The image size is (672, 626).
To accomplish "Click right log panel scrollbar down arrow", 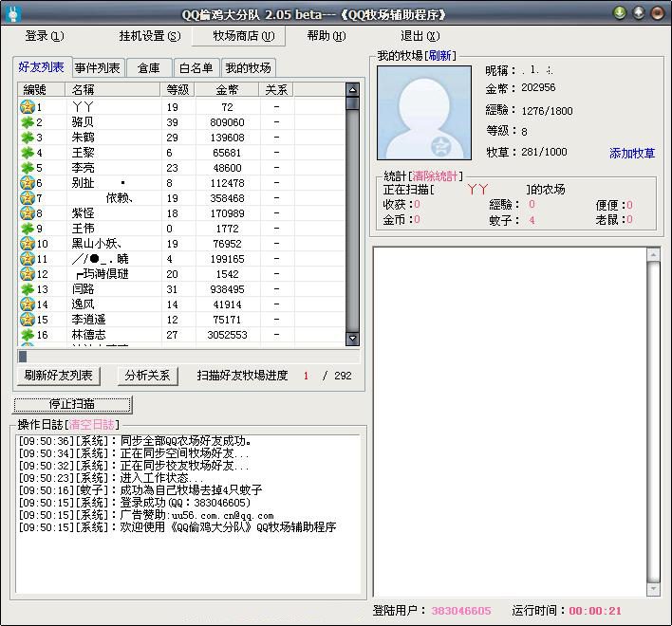I will click(653, 589).
